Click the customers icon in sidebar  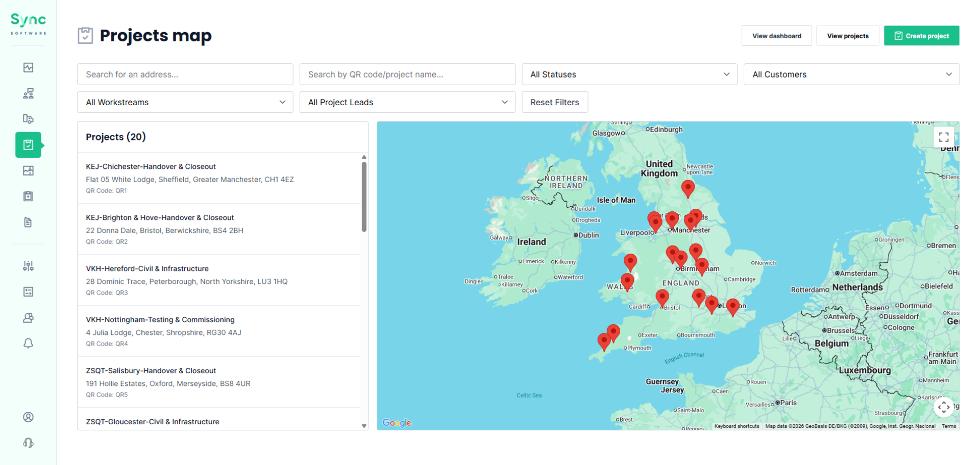click(x=28, y=317)
